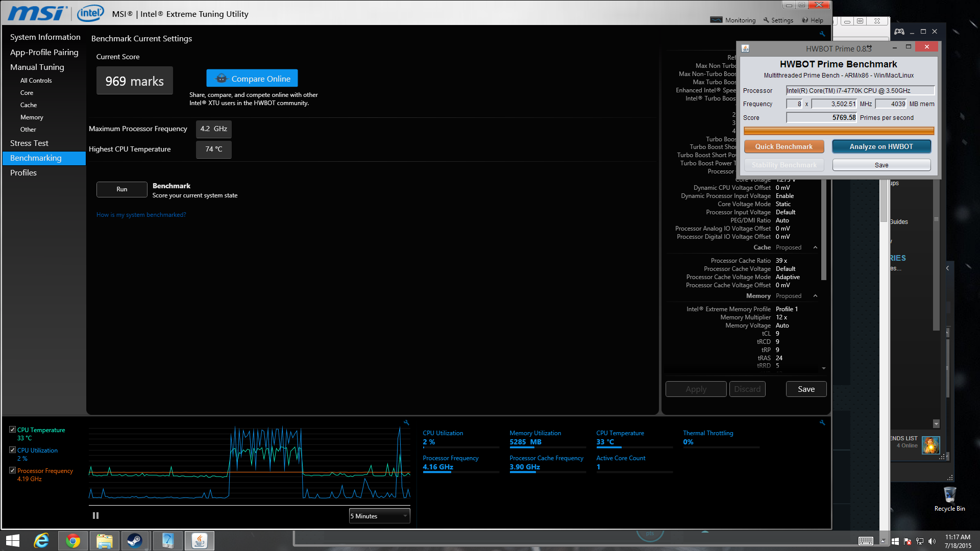Click Save in HWBOT Prime window
980x551 pixels.
881,165
